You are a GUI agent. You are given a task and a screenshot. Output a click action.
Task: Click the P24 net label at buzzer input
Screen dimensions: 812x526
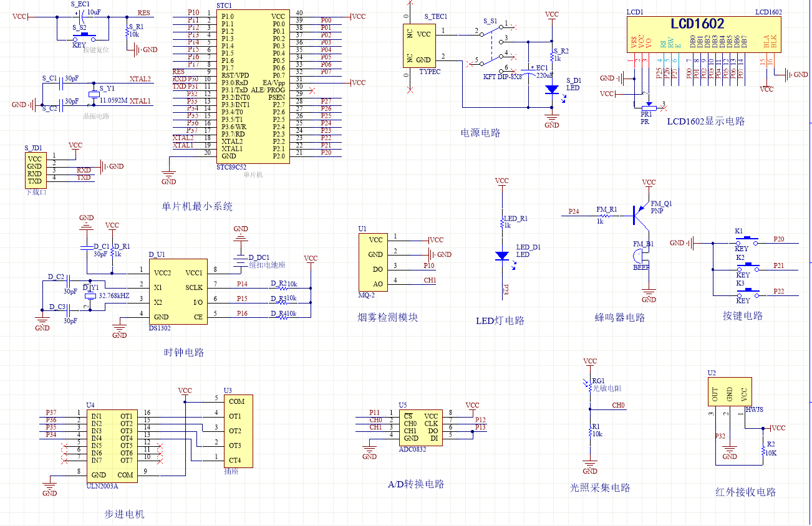574,211
